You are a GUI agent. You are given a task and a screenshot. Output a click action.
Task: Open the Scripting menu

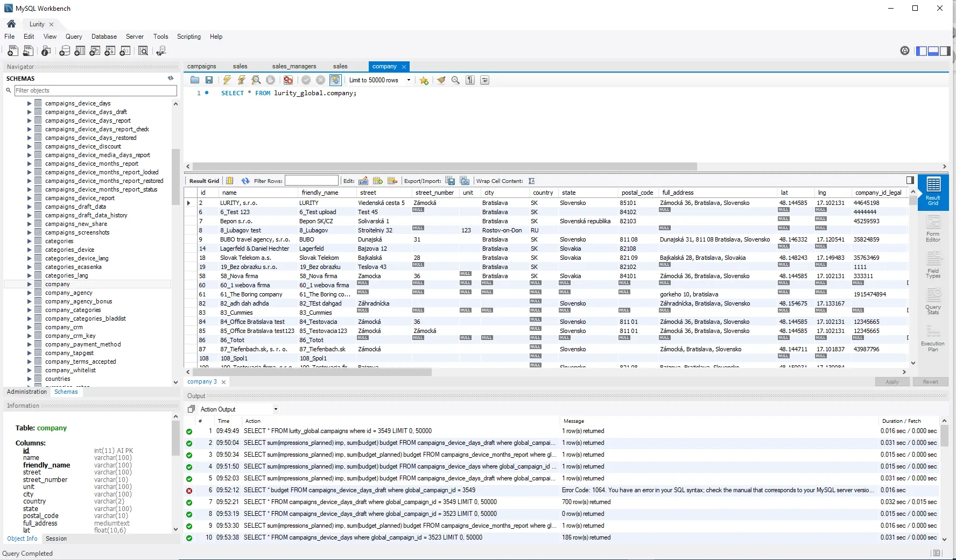pos(188,37)
